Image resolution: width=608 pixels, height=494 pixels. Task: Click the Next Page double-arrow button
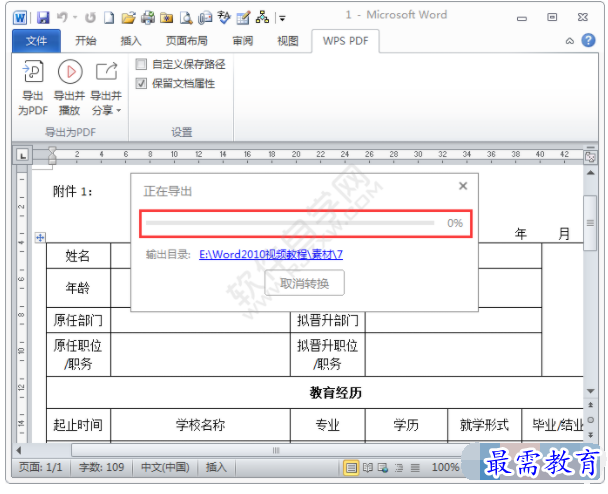[x=591, y=435]
